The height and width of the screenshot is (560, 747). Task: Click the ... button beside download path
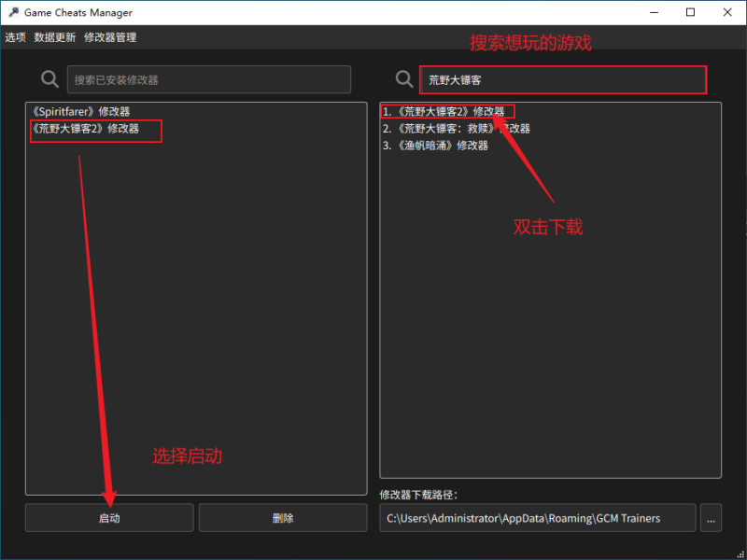coord(712,517)
